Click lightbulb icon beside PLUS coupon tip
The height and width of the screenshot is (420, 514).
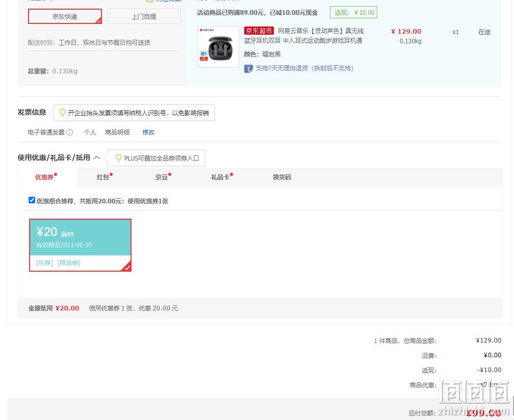119,158
